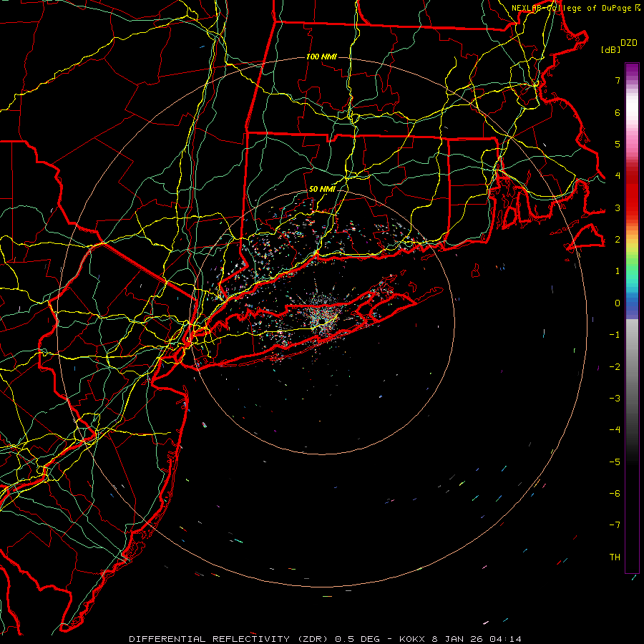This screenshot has height=644, width=644.
Task: Click the 5 dB label on color scale
Action: (x=618, y=144)
